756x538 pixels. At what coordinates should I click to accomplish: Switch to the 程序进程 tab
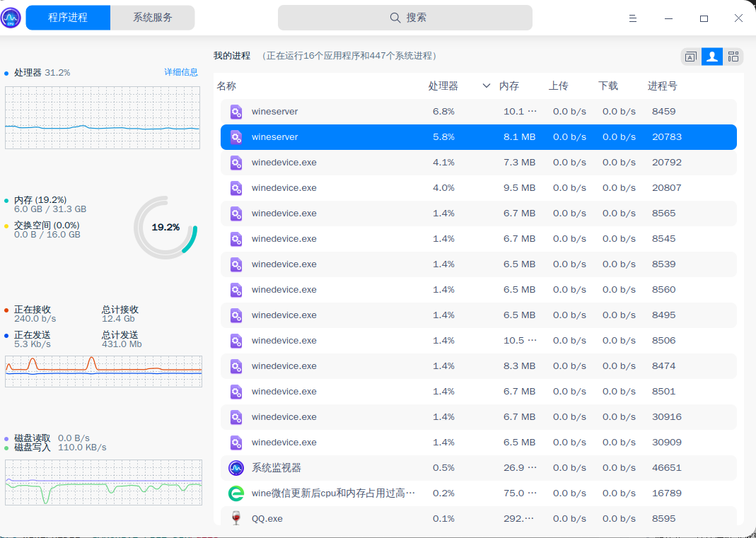[68, 18]
